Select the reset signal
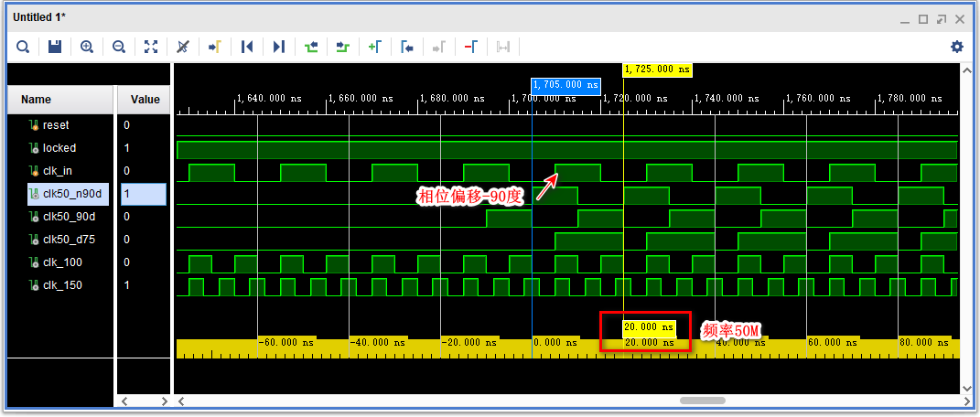The image size is (980, 417). click(56, 125)
